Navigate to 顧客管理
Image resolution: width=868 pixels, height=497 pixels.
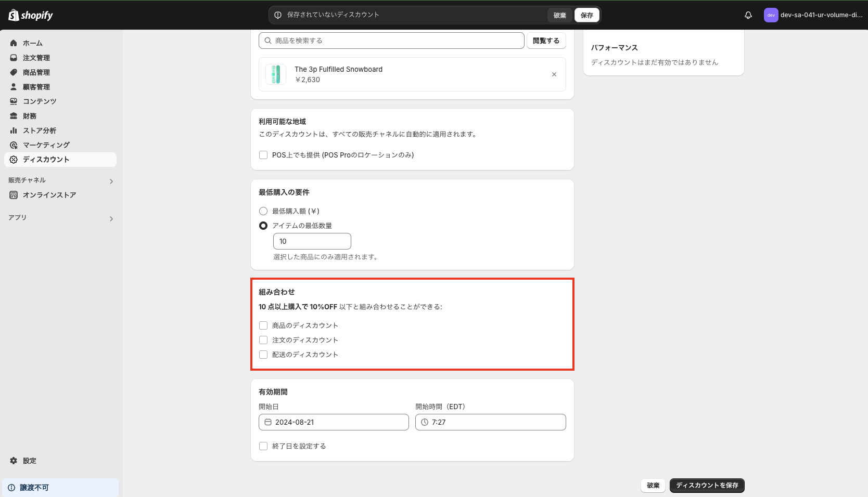click(x=36, y=87)
